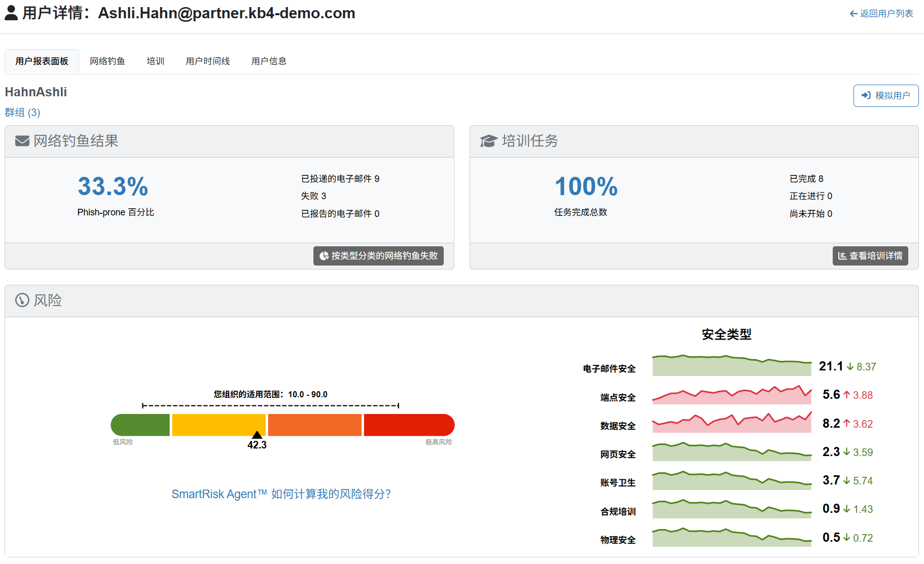The width and height of the screenshot is (924, 564).
Task: Click the graduation cap icon beside 培训任务
Action: pos(488,141)
